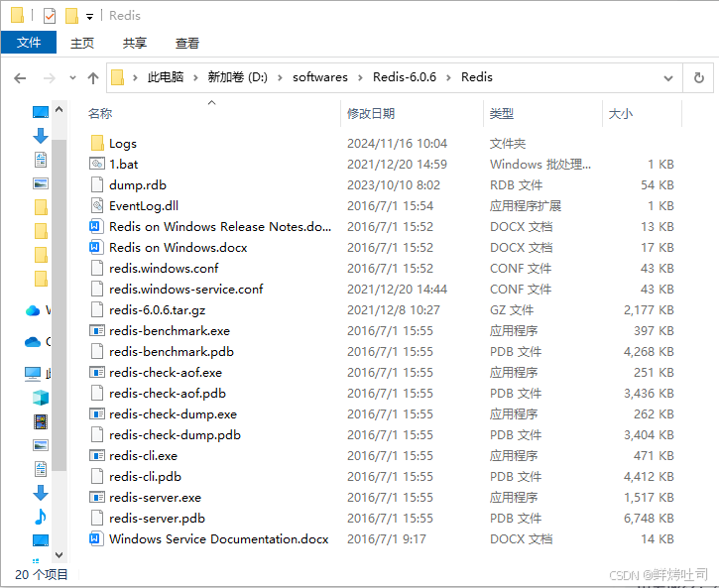Expand the chevron after Redis-6.0.6 in path
The image size is (719, 588).
(449, 78)
